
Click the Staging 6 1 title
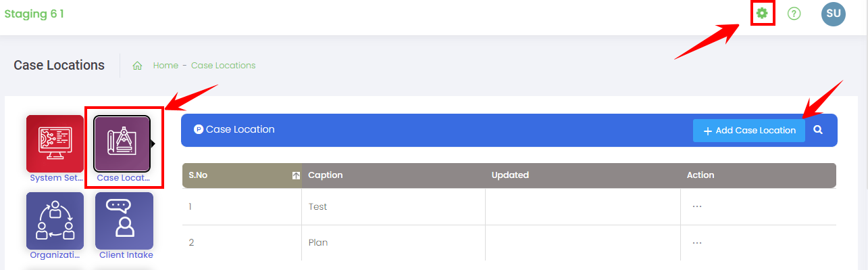pyautogui.click(x=34, y=14)
